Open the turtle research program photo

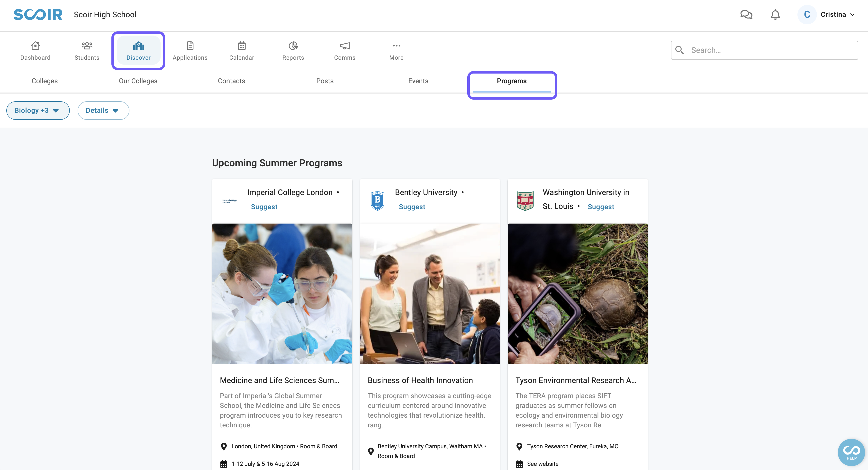(x=578, y=293)
